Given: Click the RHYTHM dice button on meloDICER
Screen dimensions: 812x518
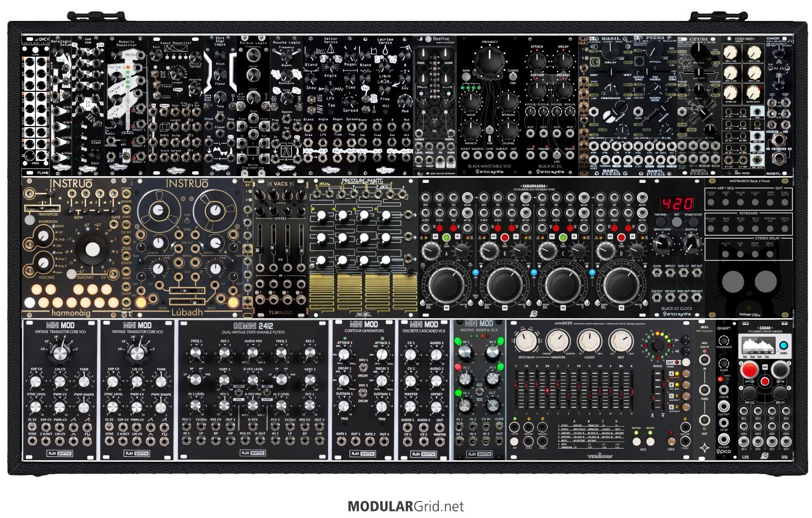Looking at the screenshot, I should pyautogui.click(x=636, y=441).
